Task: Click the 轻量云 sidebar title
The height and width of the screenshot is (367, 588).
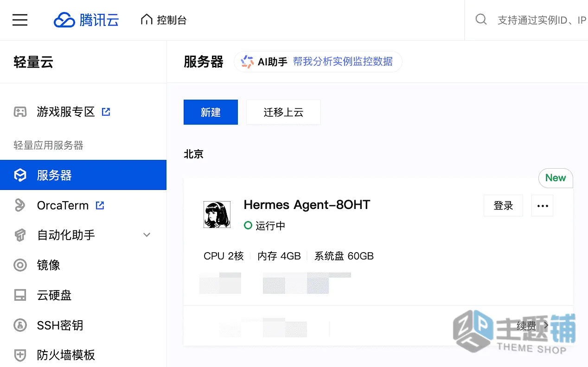Action: tap(33, 62)
